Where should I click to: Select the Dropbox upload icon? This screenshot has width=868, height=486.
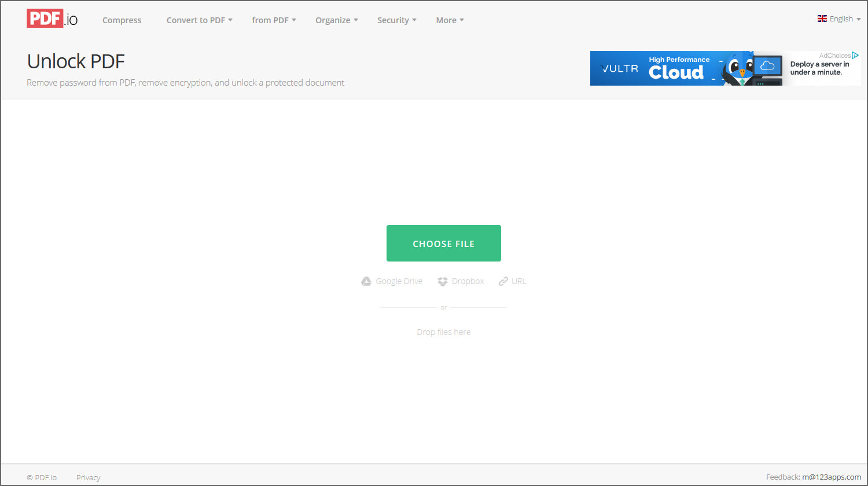pyautogui.click(x=443, y=281)
